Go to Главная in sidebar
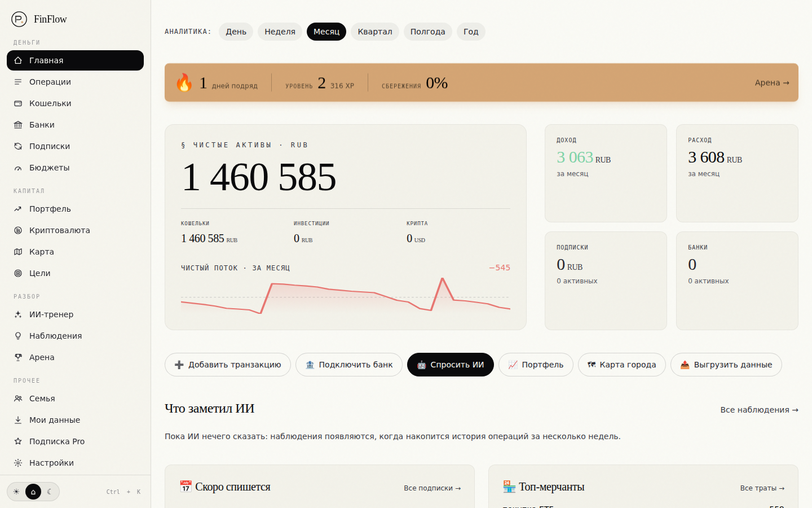Image resolution: width=812 pixels, height=508 pixels. [x=75, y=60]
